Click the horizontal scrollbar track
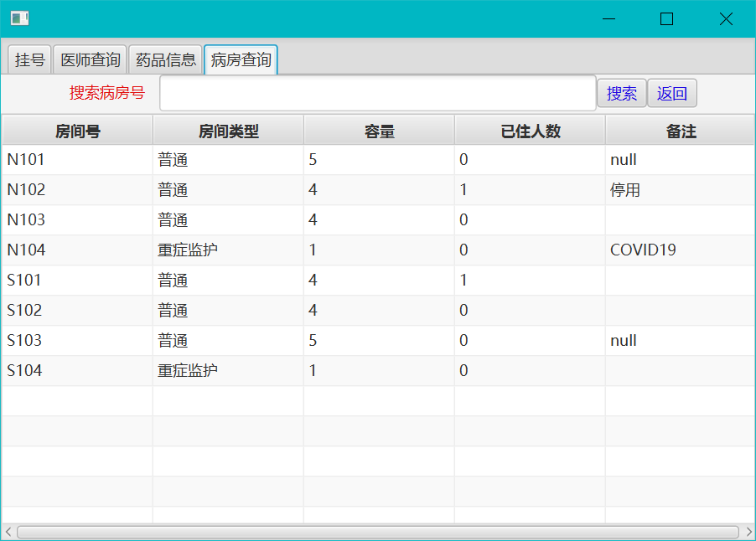 pos(377,532)
